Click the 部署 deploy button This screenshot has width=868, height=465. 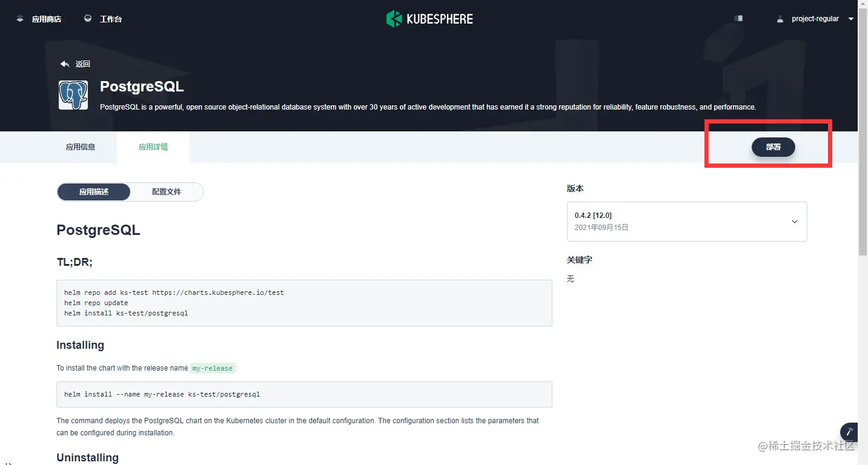[774, 147]
